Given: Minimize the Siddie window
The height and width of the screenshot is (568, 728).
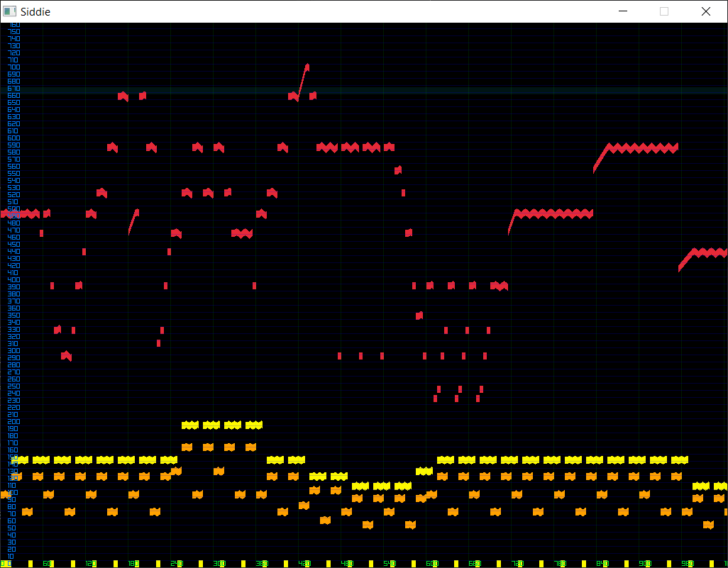Looking at the screenshot, I should (x=623, y=11).
